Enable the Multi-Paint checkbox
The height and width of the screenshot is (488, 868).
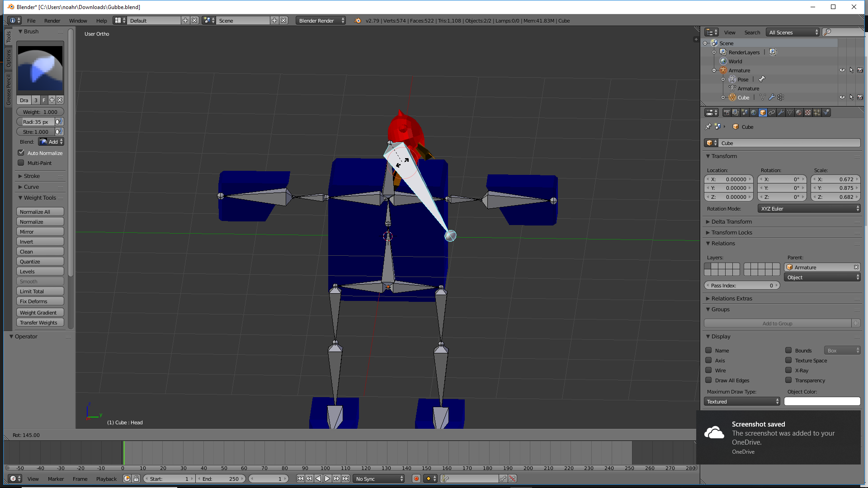pyautogui.click(x=21, y=163)
